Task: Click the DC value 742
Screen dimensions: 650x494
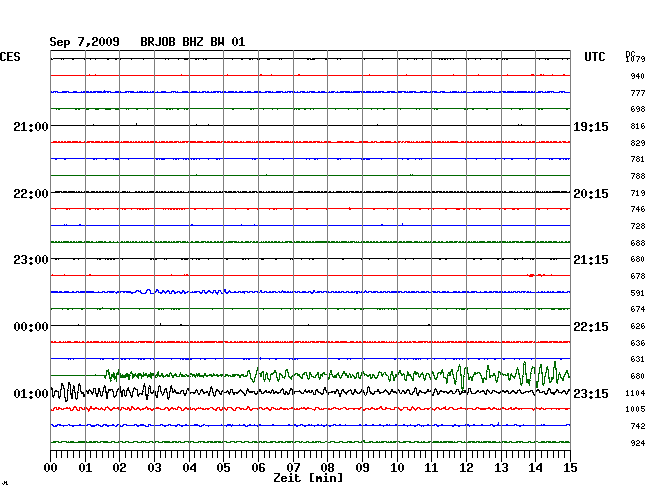Action: coord(638,426)
